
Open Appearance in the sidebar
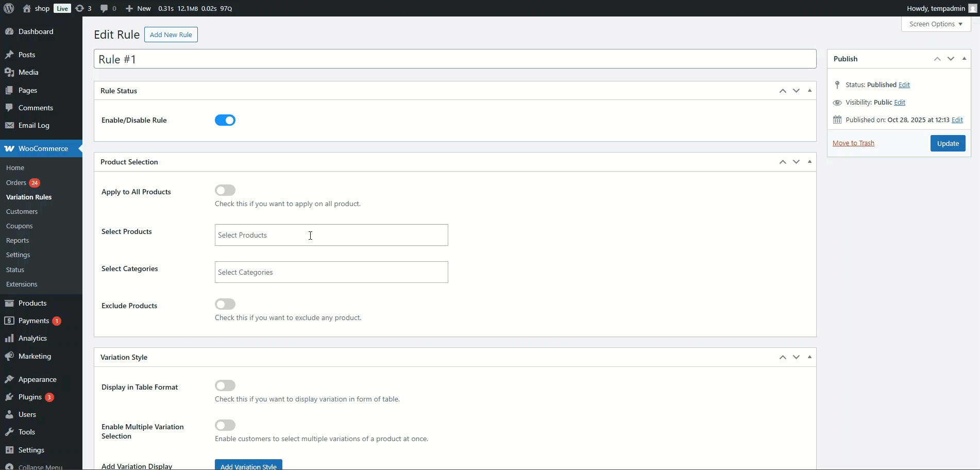pyautogui.click(x=37, y=379)
